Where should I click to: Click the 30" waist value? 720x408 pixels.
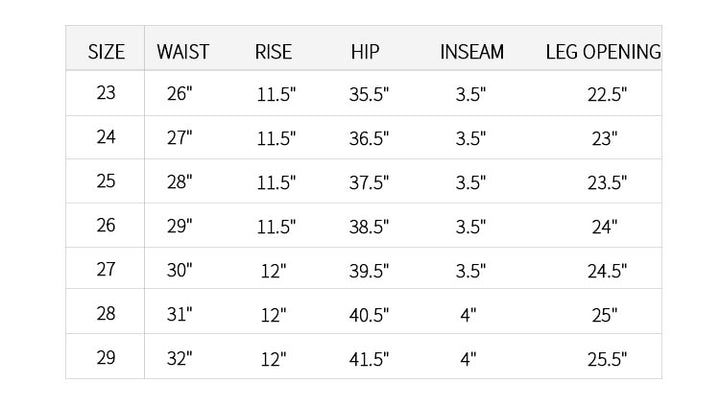[x=180, y=271]
